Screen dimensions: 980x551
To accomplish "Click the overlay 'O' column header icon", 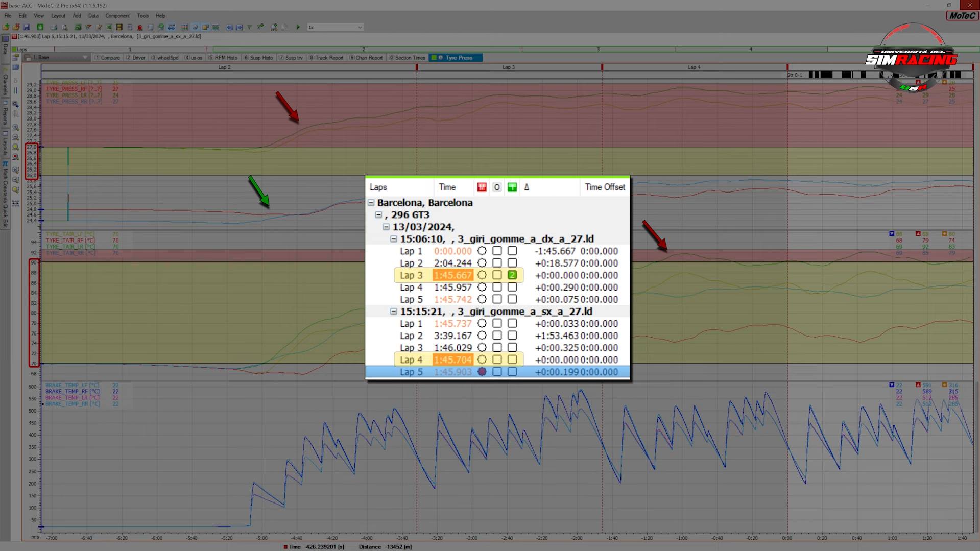I will click(497, 187).
